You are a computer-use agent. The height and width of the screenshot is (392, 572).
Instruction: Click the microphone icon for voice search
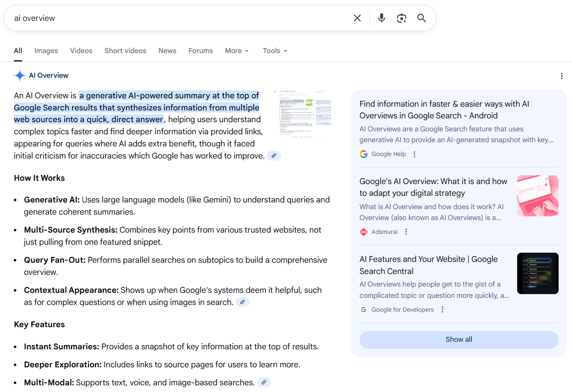tap(381, 18)
